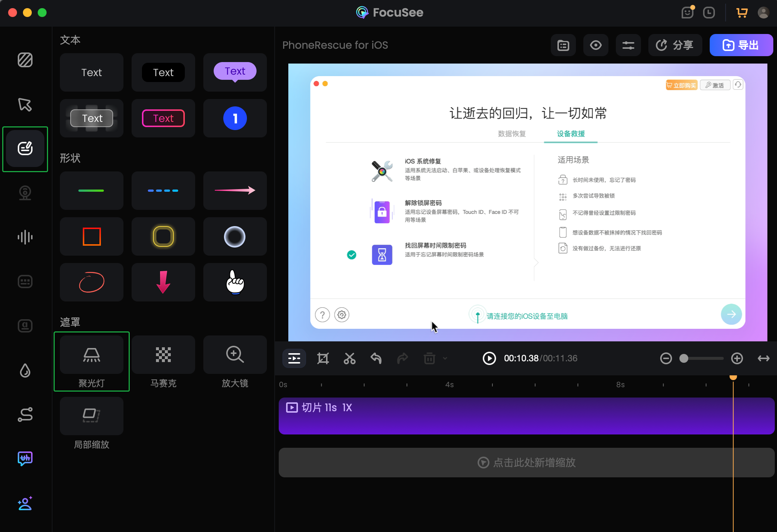777x532 pixels.
Task: Click the Share (分享) button
Action: click(x=675, y=45)
